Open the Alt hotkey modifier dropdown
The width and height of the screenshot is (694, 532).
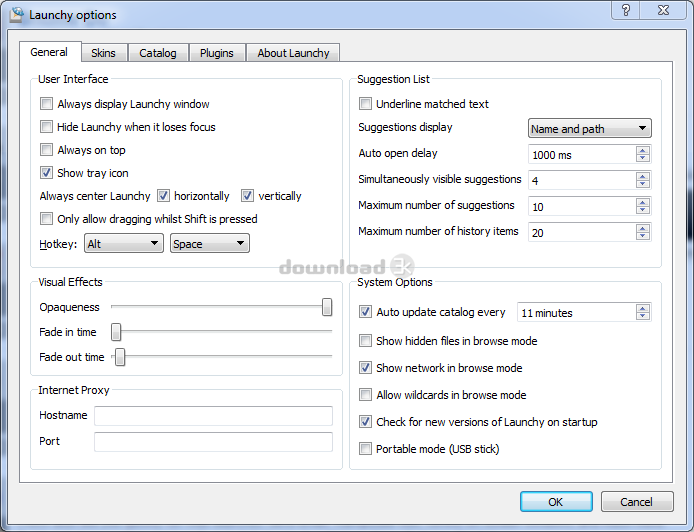pos(123,243)
